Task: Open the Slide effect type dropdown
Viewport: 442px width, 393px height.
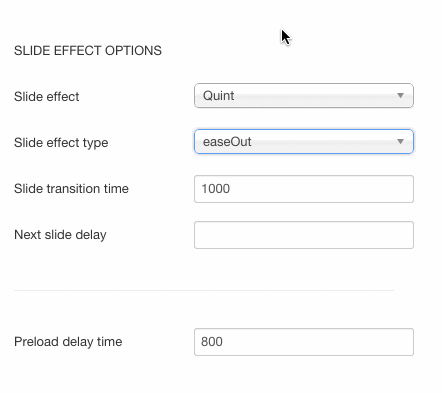Action: tap(304, 142)
